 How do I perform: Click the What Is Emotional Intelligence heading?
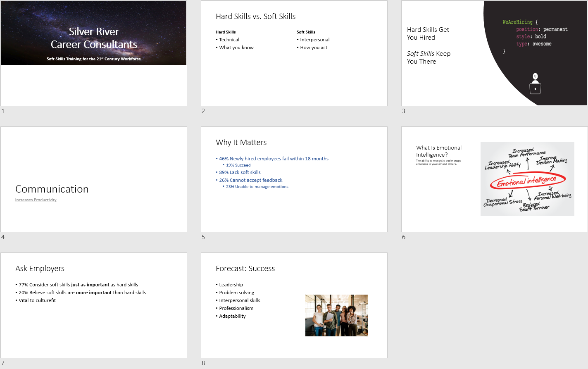pyautogui.click(x=438, y=151)
